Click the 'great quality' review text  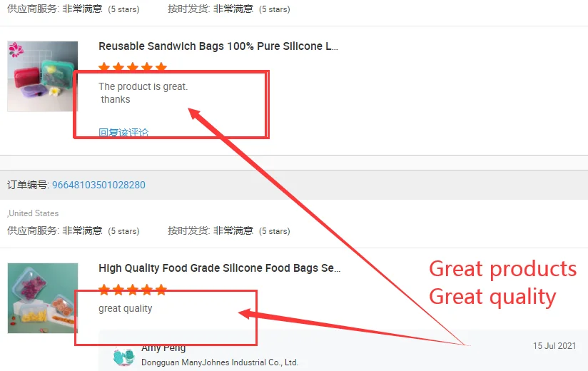tap(126, 308)
